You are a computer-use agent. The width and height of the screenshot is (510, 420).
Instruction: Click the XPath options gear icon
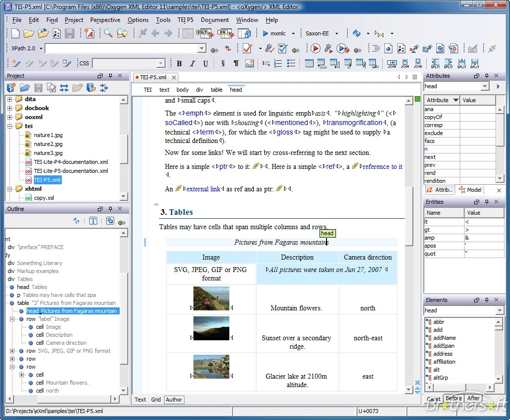coord(214,50)
